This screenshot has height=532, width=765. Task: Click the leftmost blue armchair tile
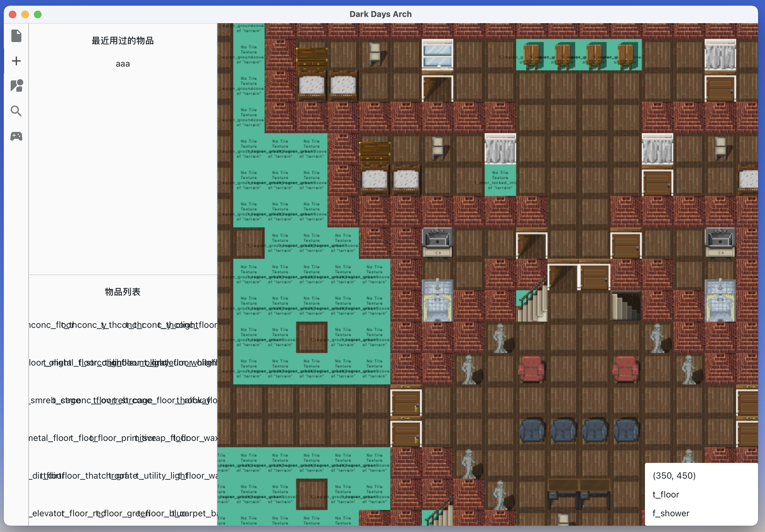531,432
